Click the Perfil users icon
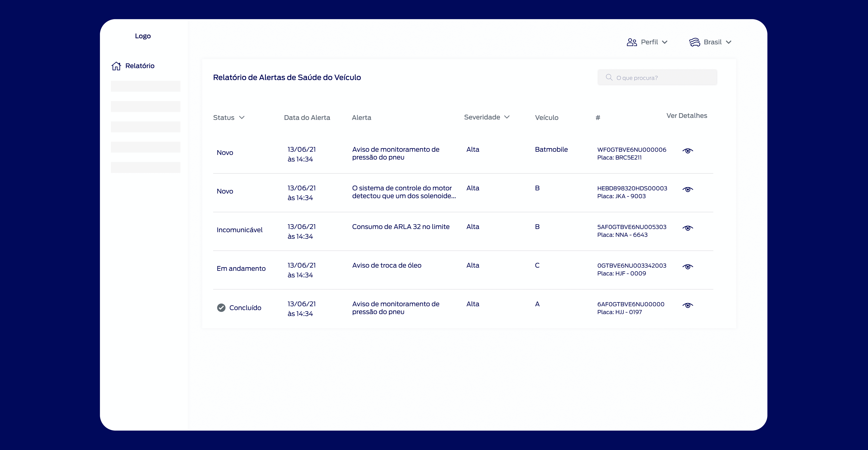The width and height of the screenshot is (868, 450). [631, 42]
